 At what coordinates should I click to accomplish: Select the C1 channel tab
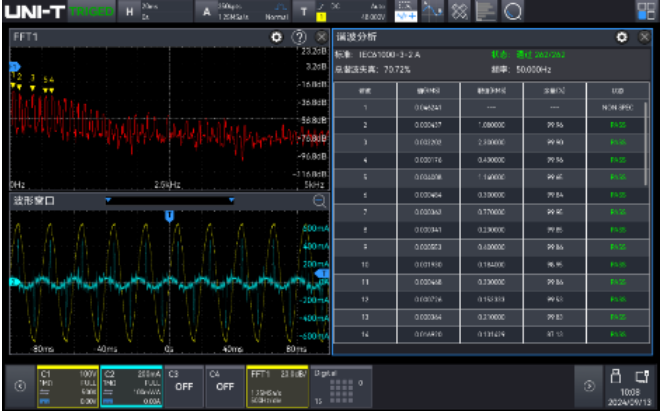coord(67,384)
